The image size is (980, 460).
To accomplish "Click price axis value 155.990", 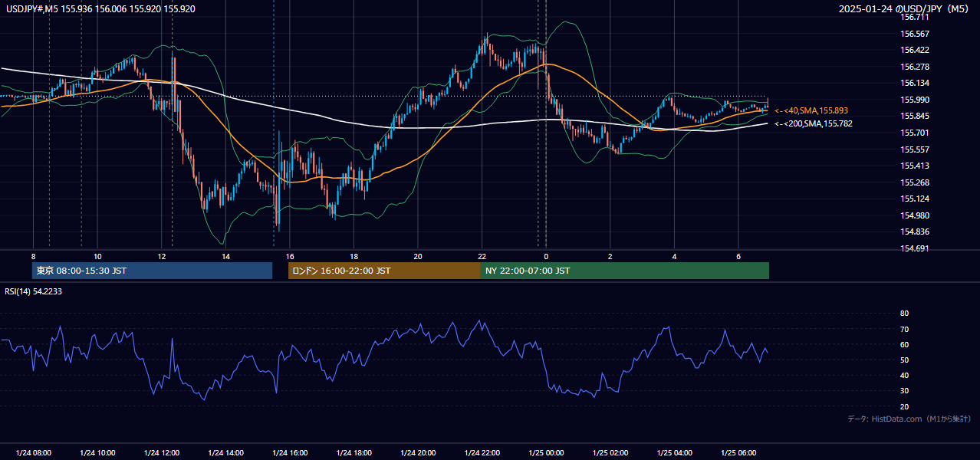I will click(915, 100).
